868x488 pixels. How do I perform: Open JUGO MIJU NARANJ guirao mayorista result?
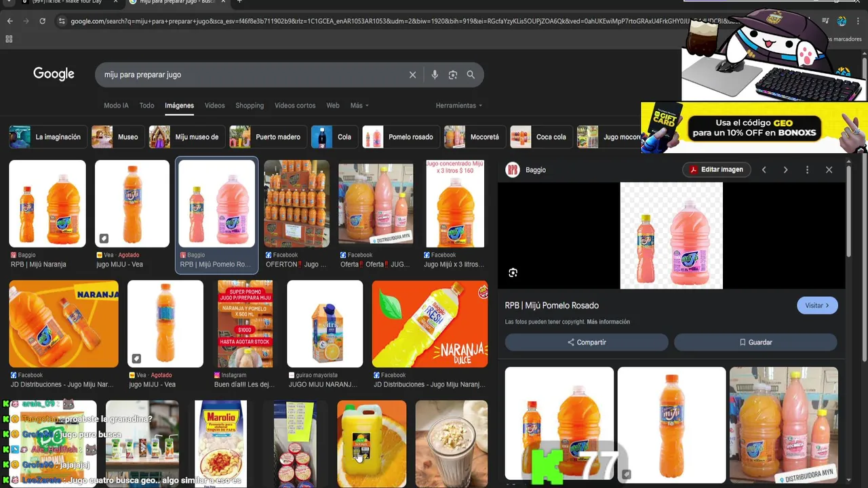click(x=325, y=324)
